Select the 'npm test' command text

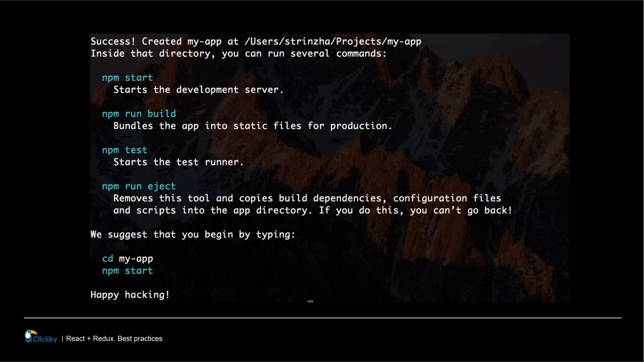point(125,150)
